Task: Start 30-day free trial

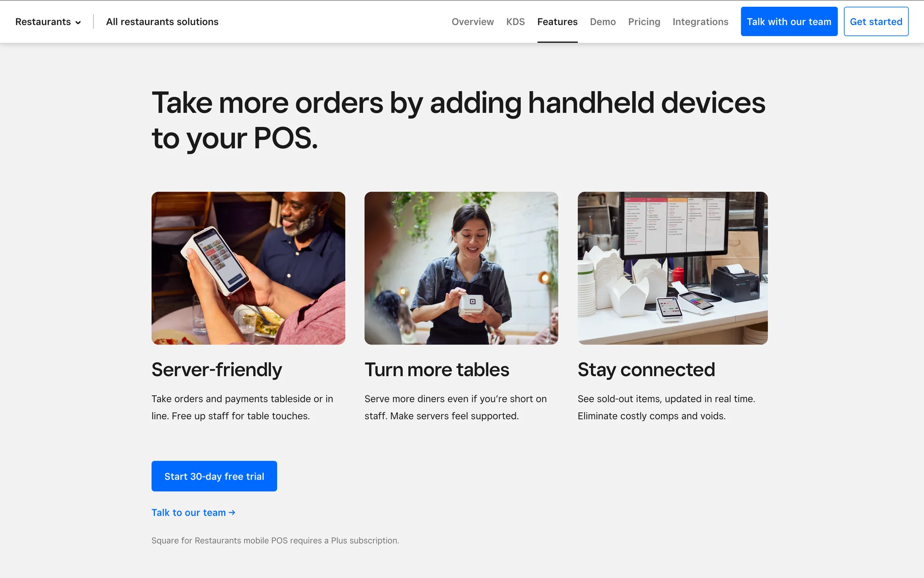Action: point(214,476)
